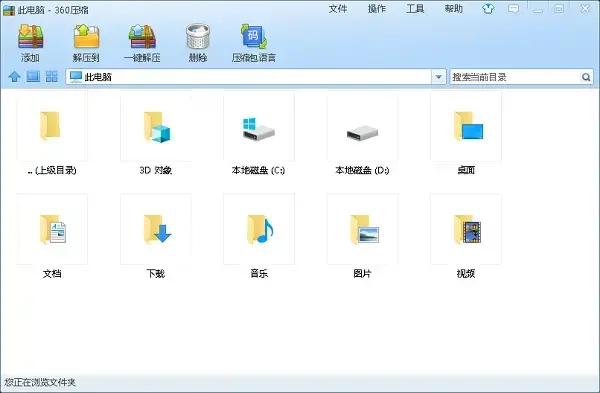Open the 工具 menu
The height and width of the screenshot is (393, 600).
(415, 9)
